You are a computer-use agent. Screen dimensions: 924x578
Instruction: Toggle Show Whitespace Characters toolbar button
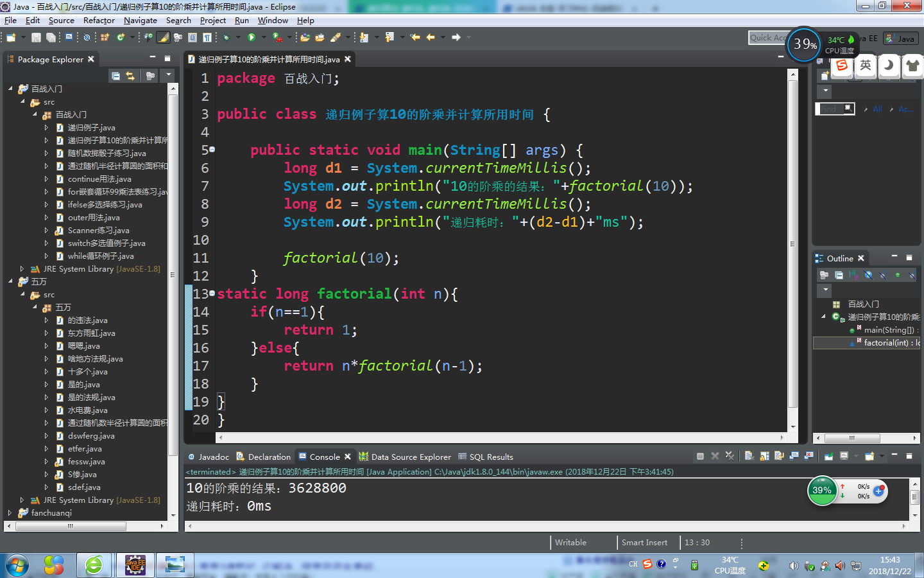[207, 37]
